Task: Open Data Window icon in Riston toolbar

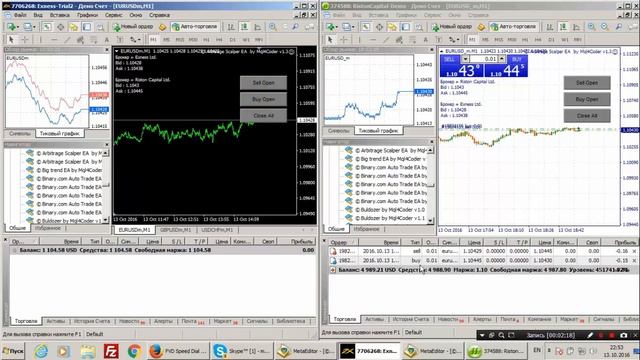Action: click(x=379, y=27)
